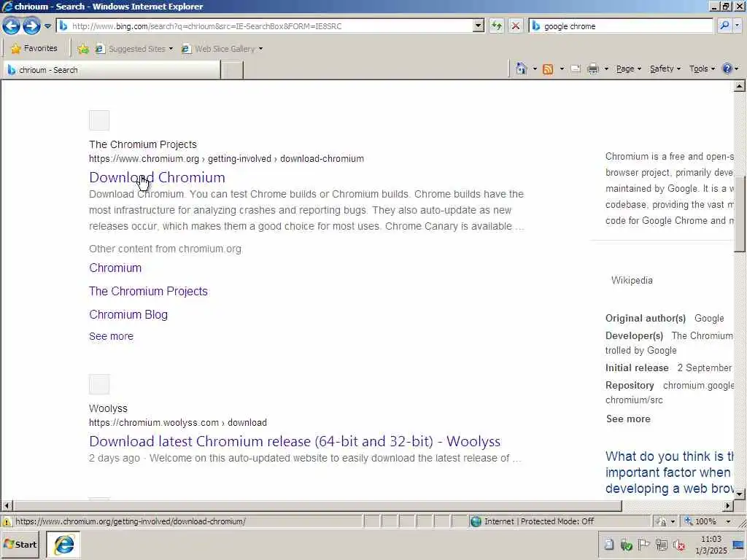Click the blue Help question mark icon
The width and height of the screenshot is (747, 560).
727,69
